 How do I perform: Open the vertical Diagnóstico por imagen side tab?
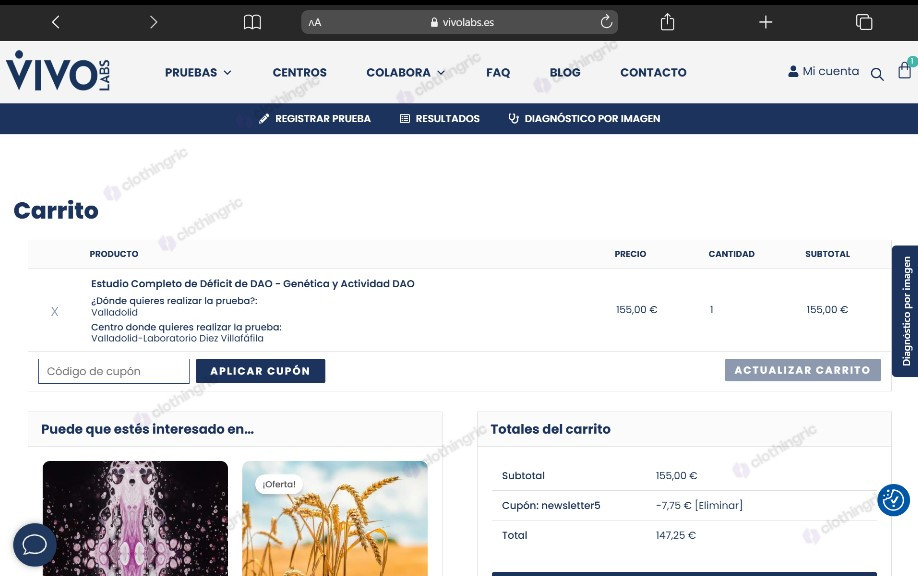pos(905,311)
